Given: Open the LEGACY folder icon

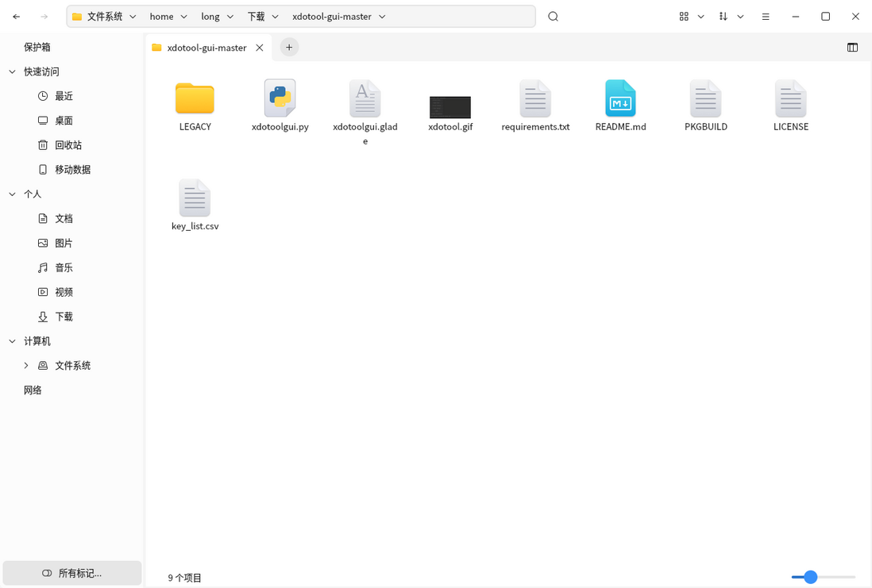Looking at the screenshot, I should pyautogui.click(x=195, y=98).
